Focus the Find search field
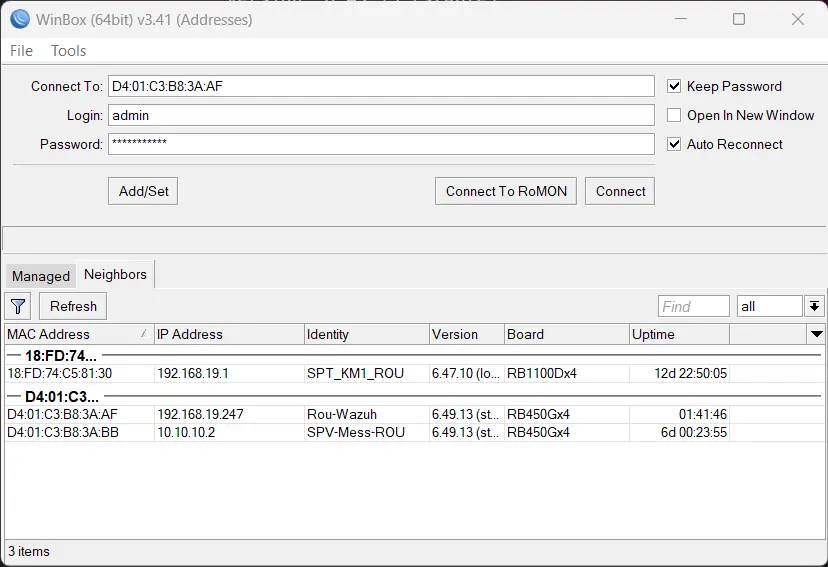 [x=693, y=307]
